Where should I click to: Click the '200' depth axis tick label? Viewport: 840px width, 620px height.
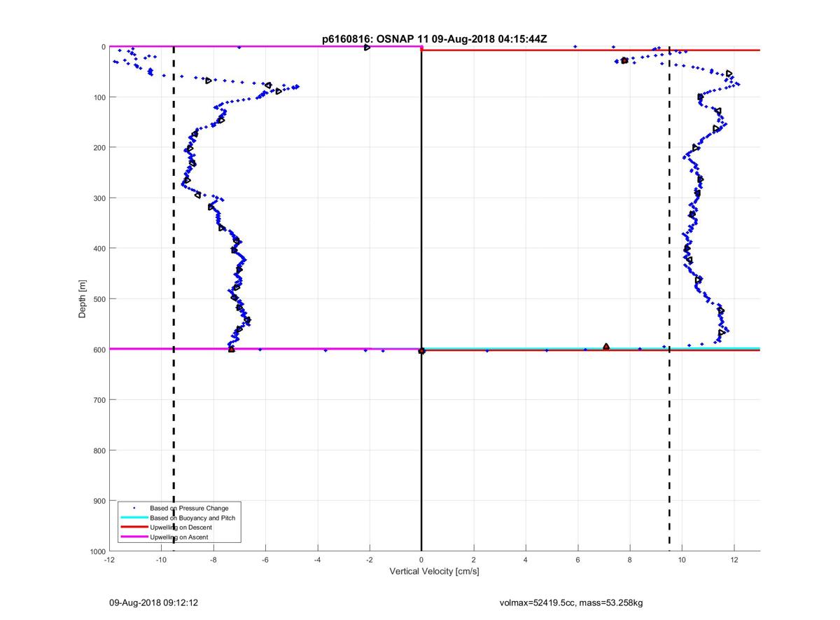tap(99, 148)
